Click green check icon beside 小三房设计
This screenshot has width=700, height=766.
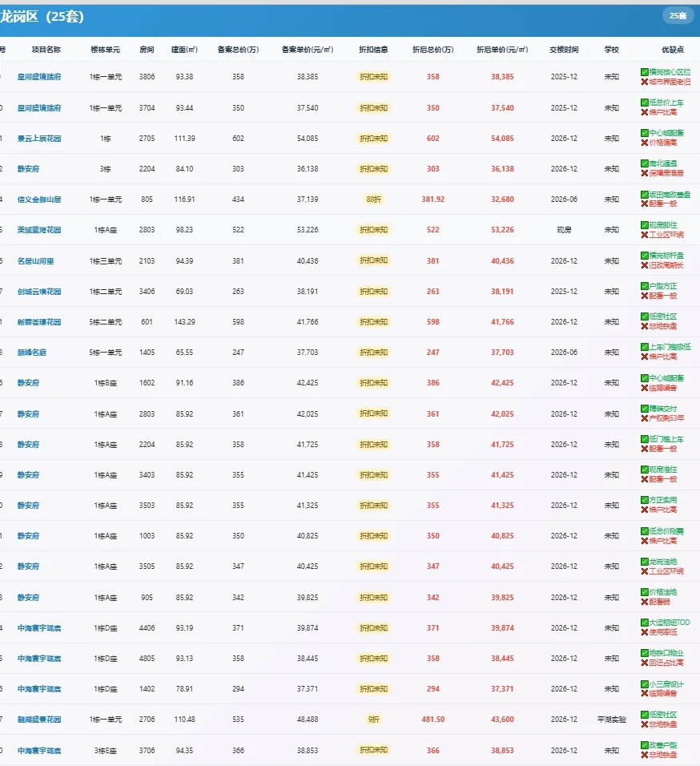point(645,684)
